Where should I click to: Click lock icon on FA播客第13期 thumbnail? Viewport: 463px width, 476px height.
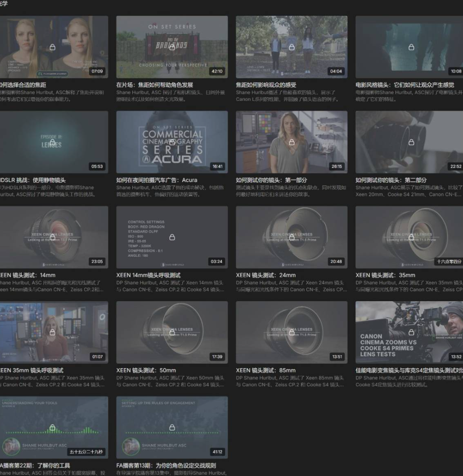point(172,427)
